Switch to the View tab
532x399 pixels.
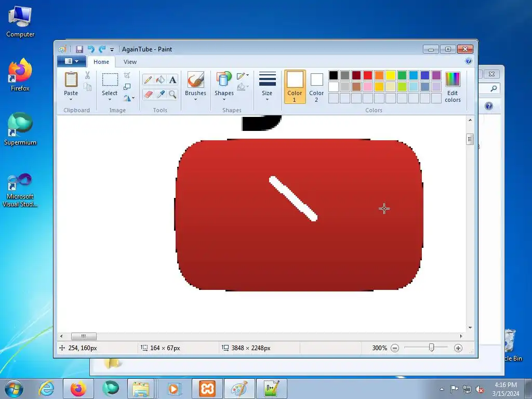pyautogui.click(x=130, y=62)
